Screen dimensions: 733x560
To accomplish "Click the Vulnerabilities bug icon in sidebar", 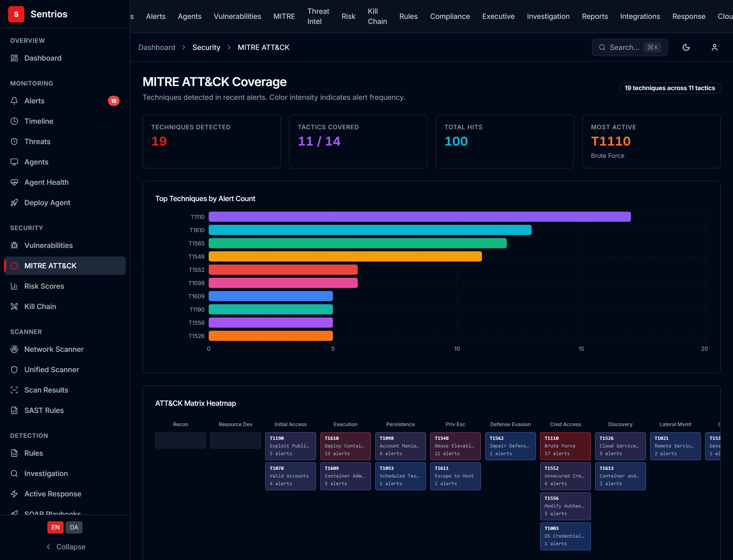I will pyautogui.click(x=14, y=245).
